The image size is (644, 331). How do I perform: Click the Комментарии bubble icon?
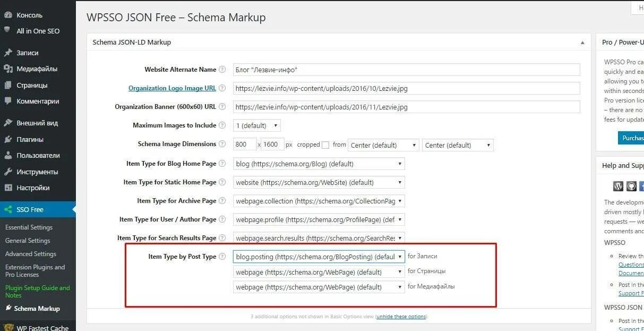pyautogui.click(x=8, y=101)
